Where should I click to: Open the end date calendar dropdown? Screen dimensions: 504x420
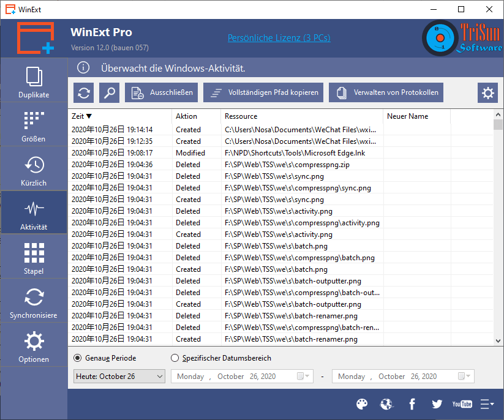(464, 377)
